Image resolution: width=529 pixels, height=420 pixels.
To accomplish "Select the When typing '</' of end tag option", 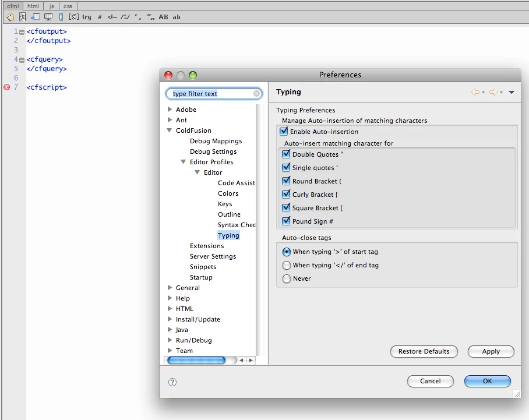I will 287,265.
